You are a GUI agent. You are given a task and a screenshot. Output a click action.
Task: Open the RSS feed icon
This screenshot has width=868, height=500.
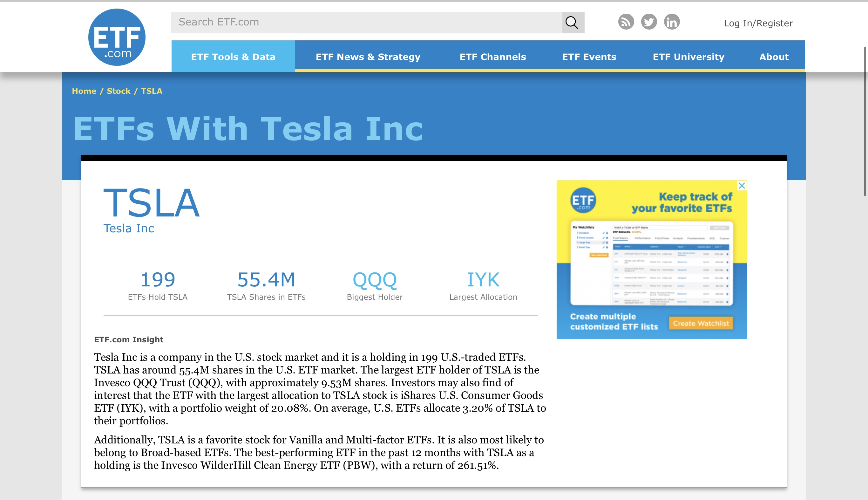pos(626,22)
